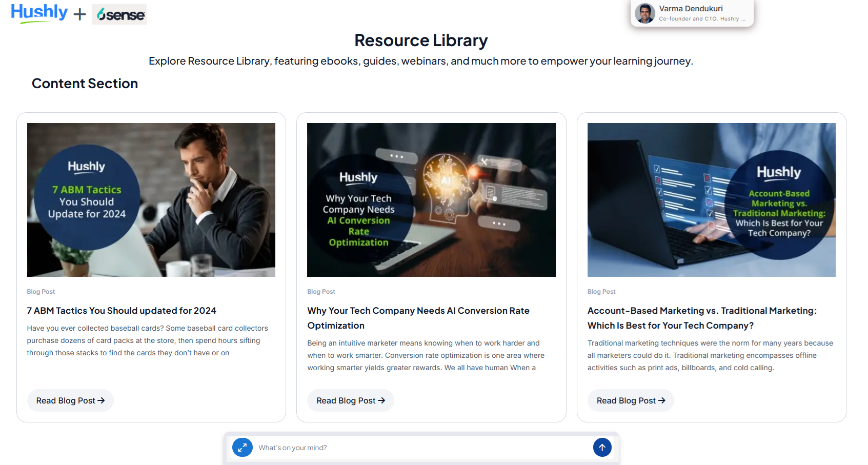
Task: Click the 'Resource Library' heading
Action: (x=421, y=41)
